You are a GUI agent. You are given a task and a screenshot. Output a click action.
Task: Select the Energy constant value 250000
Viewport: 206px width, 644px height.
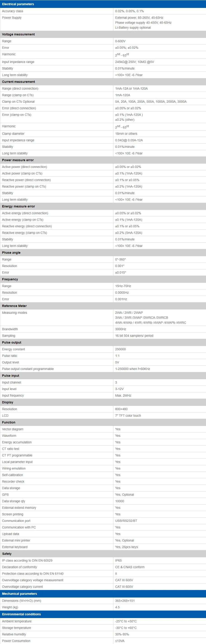[120, 349]
